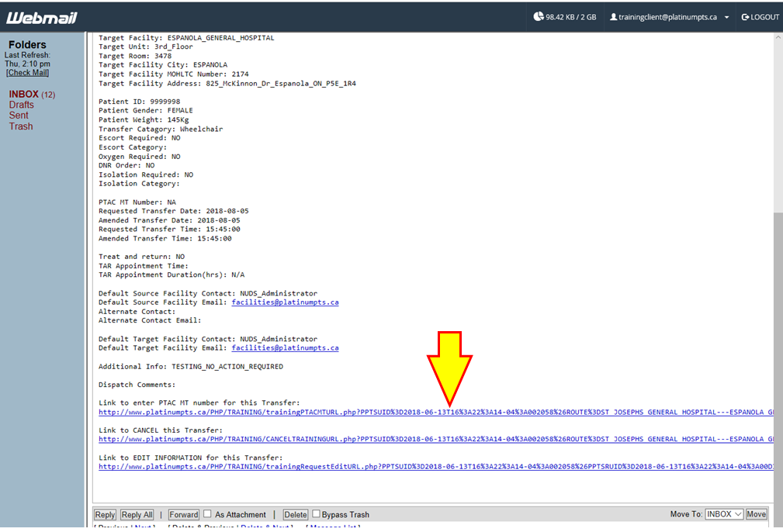The image size is (783, 532).
Task: Click the Delete button
Action: 295,514
